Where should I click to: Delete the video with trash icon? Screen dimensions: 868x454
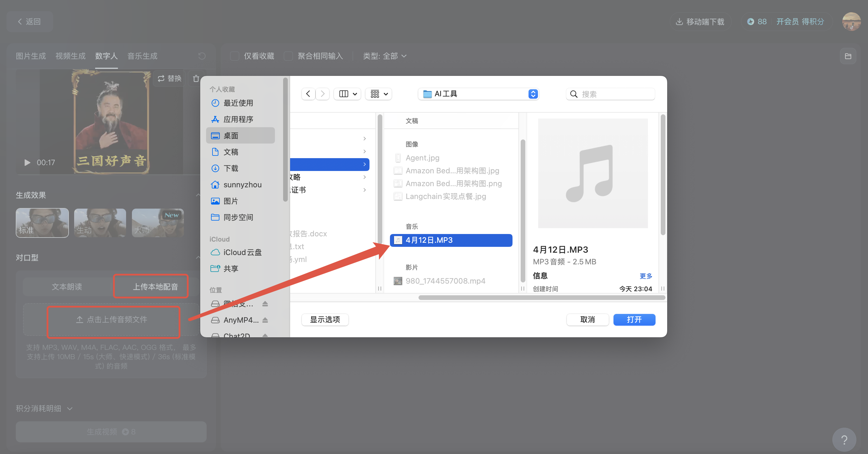coord(196,78)
